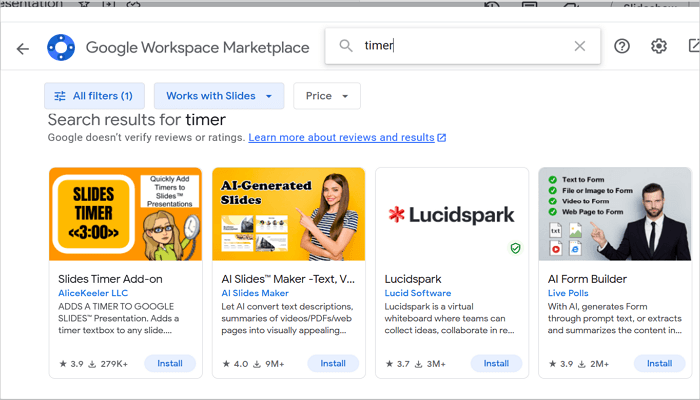Open the Lucidspark logo thumbnail
700x400 pixels.
pyautogui.click(x=452, y=214)
